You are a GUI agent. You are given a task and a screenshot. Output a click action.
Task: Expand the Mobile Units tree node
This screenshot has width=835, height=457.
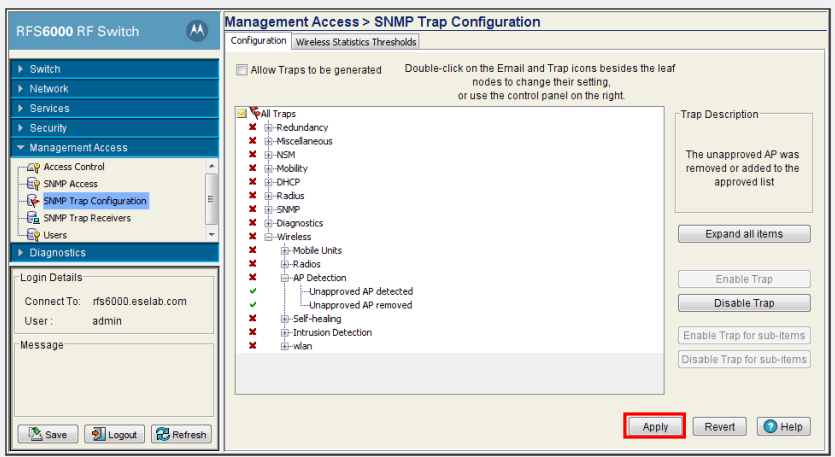pyautogui.click(x=285, y=251)
